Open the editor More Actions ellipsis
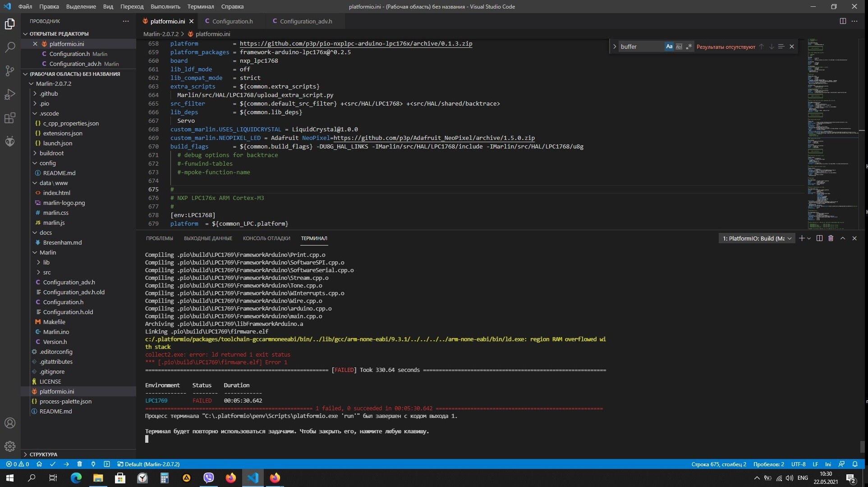This screenshot has width=868, height=487. [x=854, y=21]
